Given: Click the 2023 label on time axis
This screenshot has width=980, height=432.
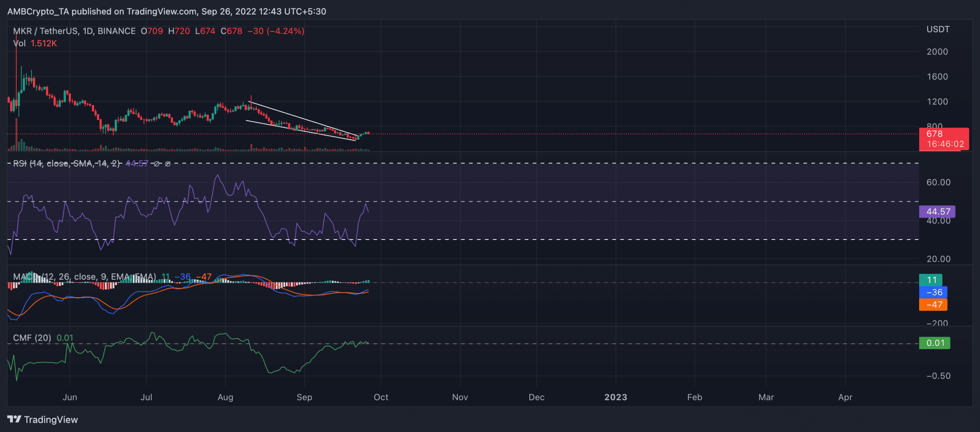Looking at the screenshot, I should 616,397.
